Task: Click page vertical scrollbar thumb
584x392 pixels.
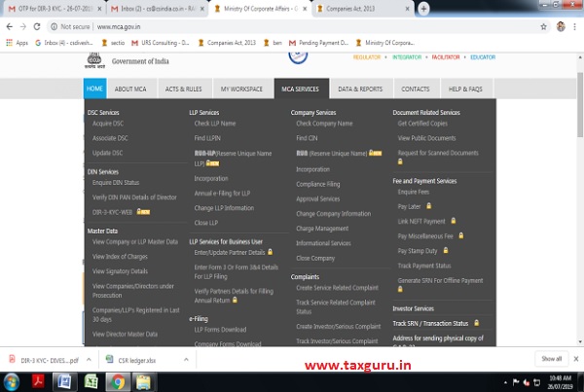Action: pyautogui.click(x=580, y=104)
